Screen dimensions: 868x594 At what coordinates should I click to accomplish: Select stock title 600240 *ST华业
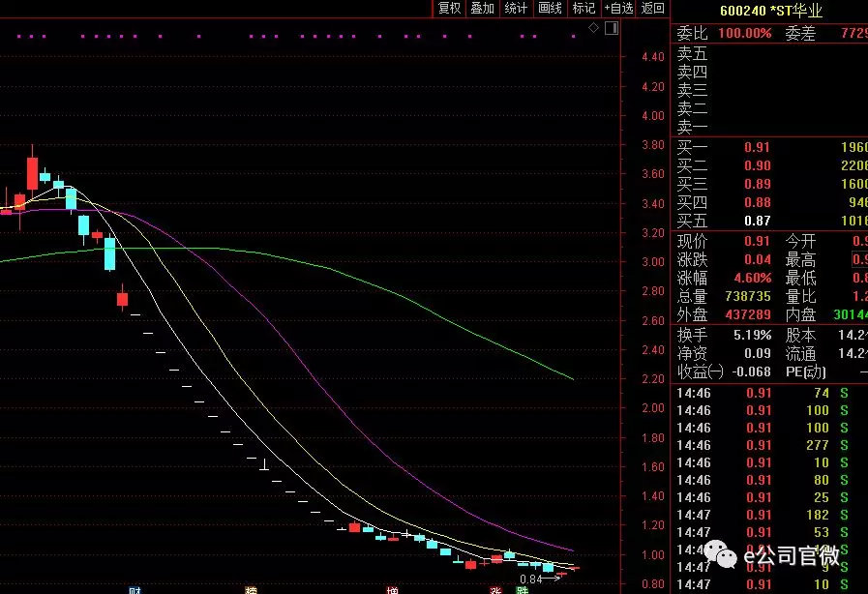[x=771, y=11]
